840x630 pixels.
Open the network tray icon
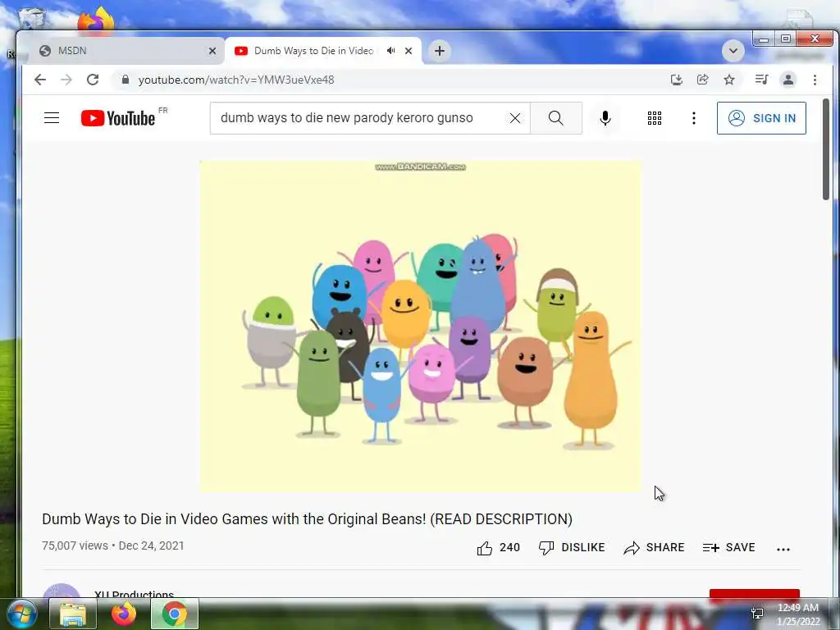757,614
